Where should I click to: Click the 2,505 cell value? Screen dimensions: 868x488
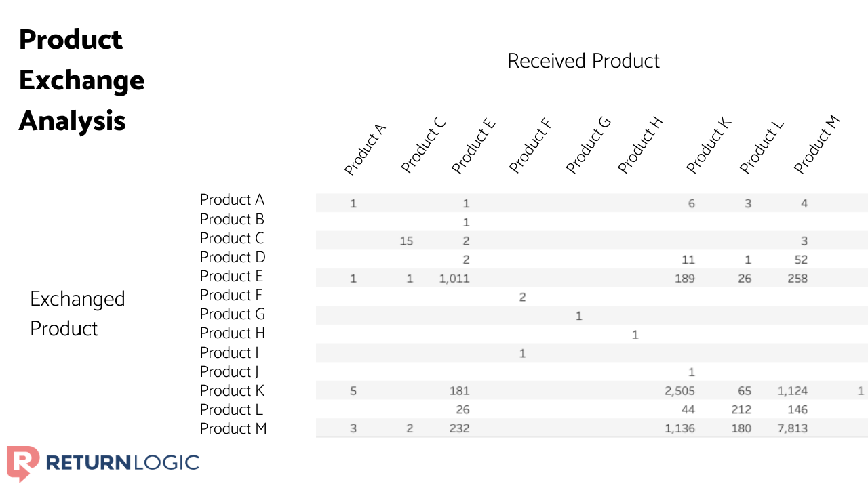tap(679, 391)
